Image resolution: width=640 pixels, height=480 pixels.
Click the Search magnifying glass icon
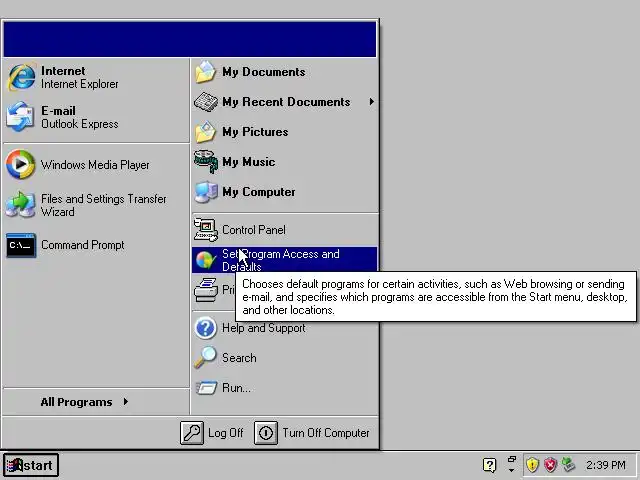205,358
